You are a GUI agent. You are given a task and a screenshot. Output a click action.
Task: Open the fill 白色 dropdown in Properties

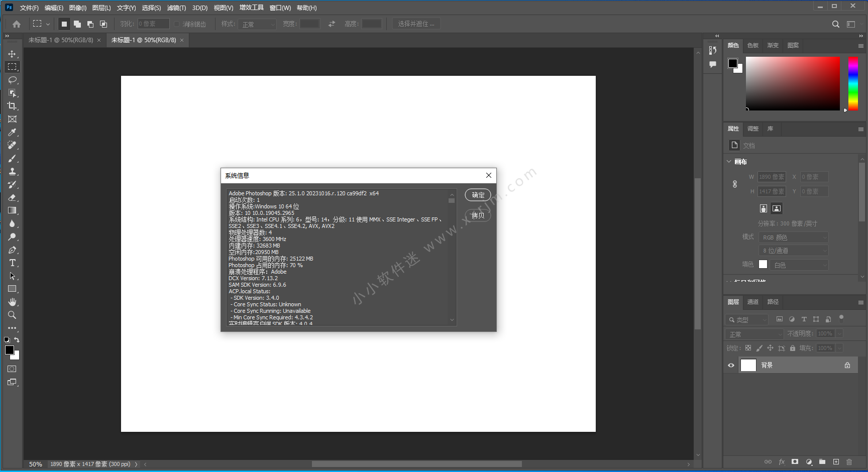click(x=800, y=265)
